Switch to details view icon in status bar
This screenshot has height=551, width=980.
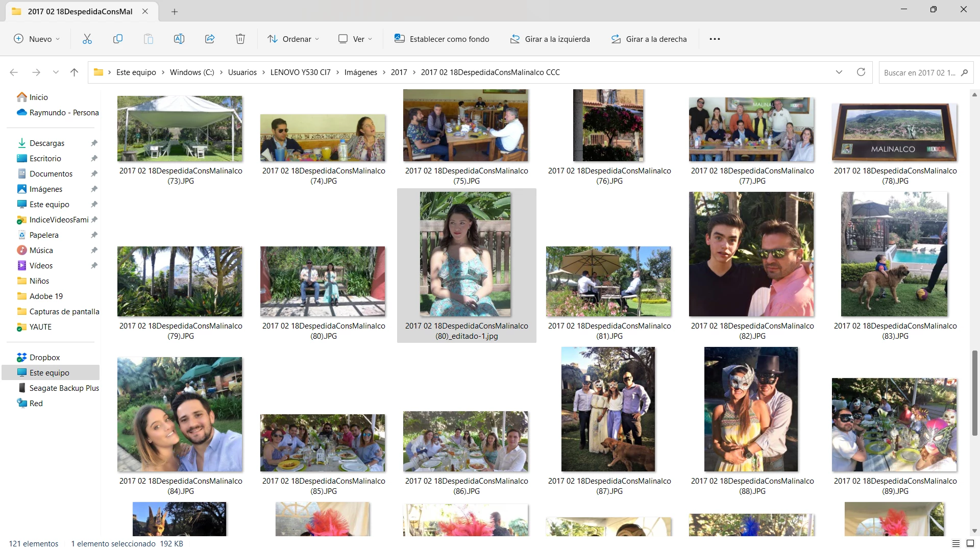(x=956, y=543)
